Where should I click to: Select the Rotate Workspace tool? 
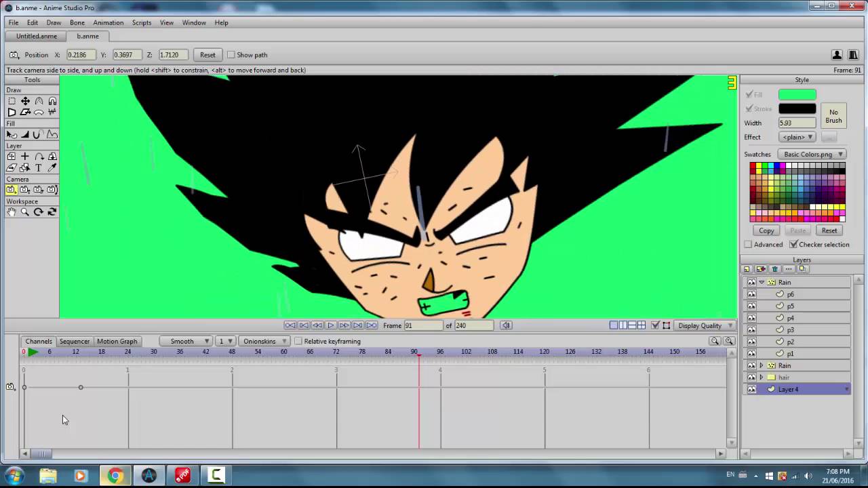pyautogui.click(x=39, y=212)
